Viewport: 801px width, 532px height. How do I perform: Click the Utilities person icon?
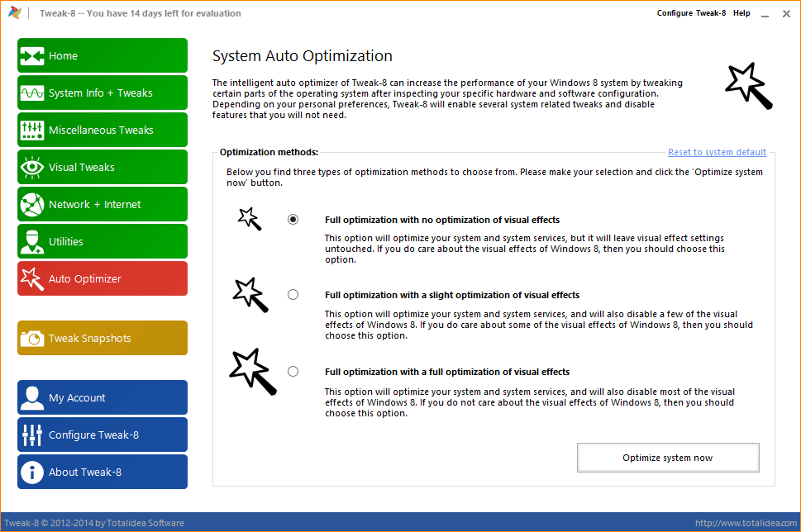click(31, 241)
